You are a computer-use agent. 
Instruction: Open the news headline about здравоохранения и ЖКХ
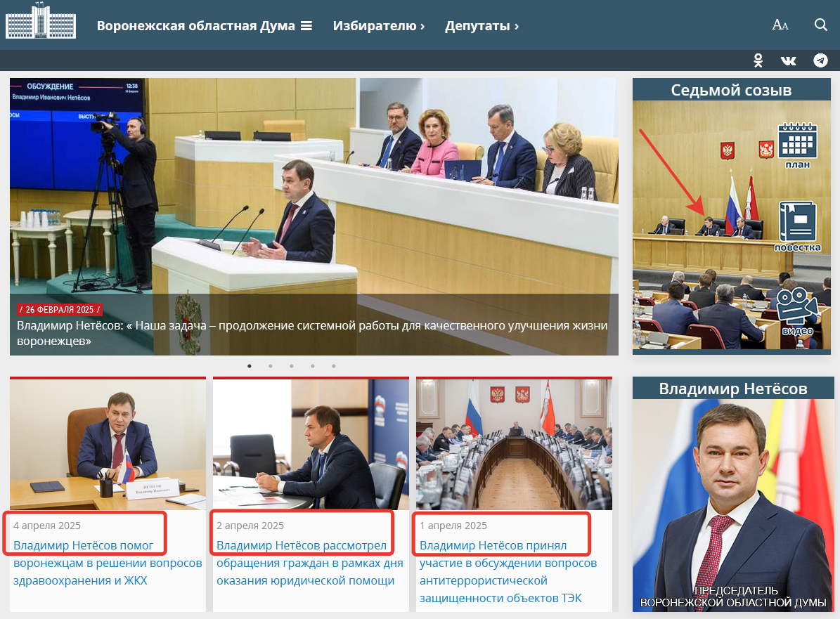[x=108, y=563]
